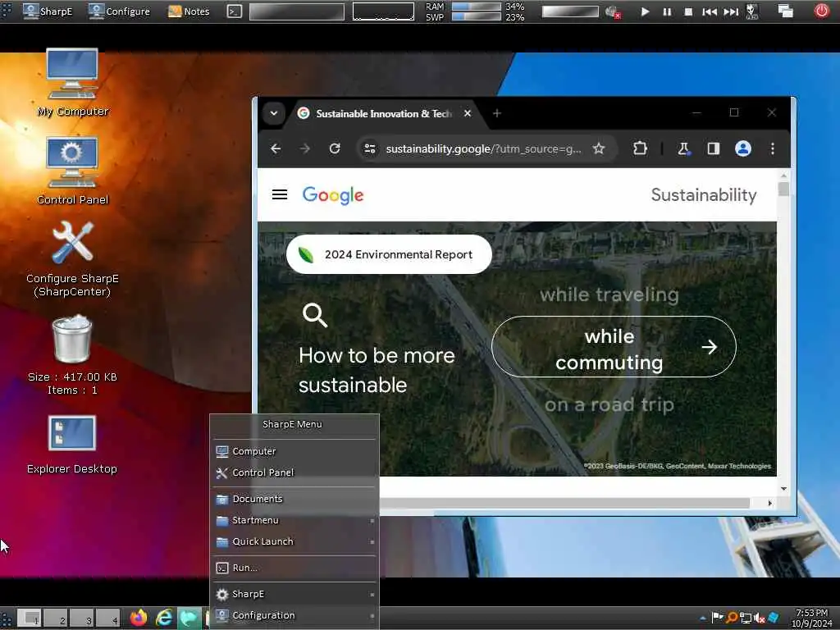Click the scroll down arrow in Chrome
Screen dimensions: 840x630
[x=783, y=489]
